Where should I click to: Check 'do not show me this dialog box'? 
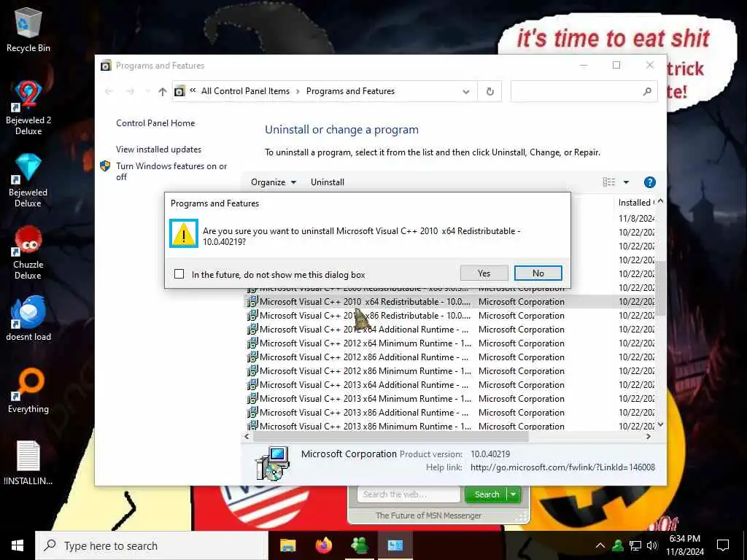point(179,274)
